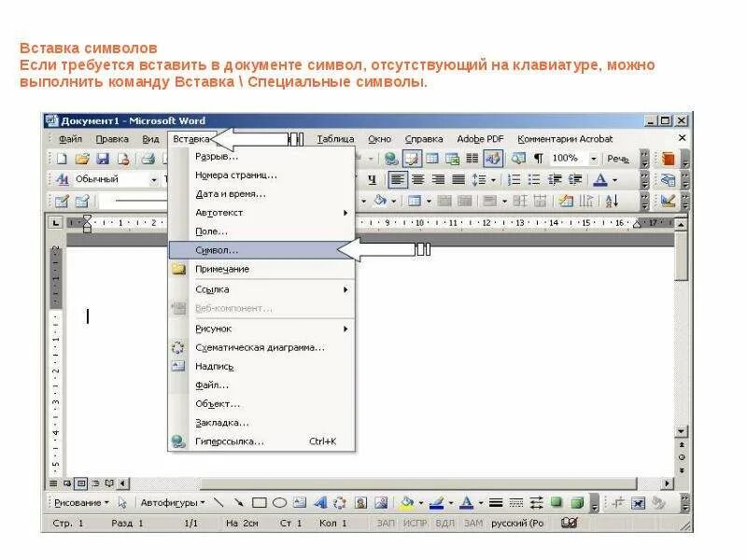The width and height of the screenshot is (747, 560).
Task: Click line color brush in Drawing toolbar
Action: (x=436, y=502)
